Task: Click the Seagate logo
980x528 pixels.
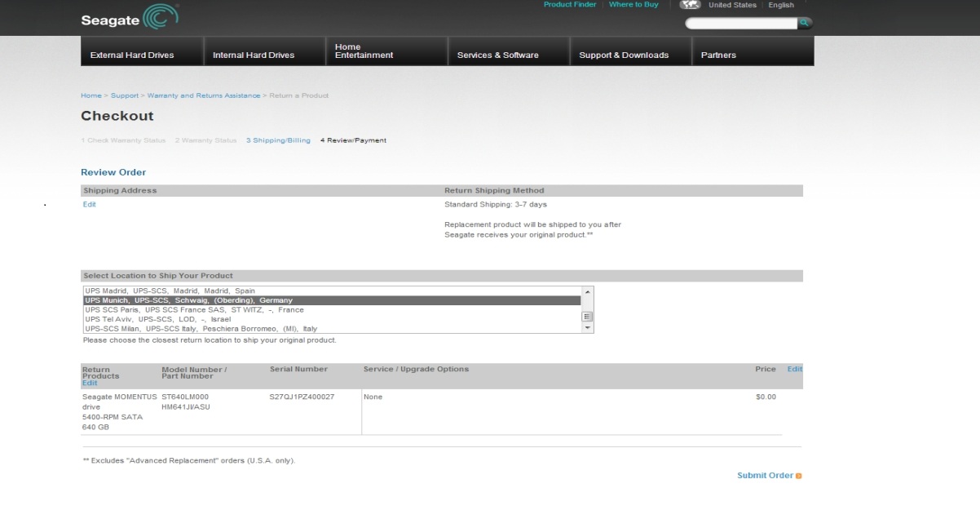Action: point(130,17)
